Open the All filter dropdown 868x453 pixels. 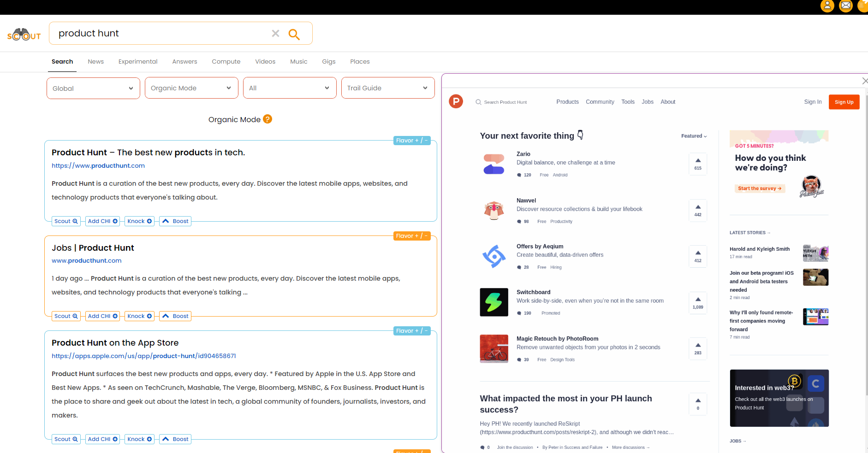[x=290, y=88]
